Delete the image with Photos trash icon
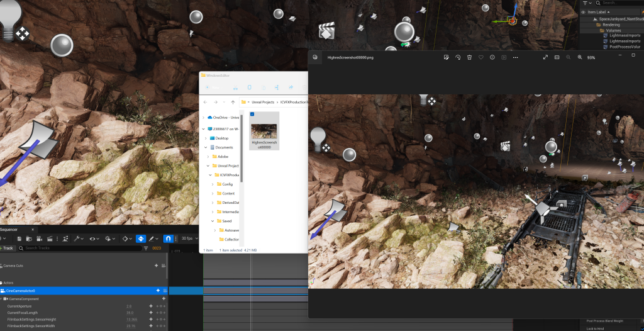Image resolution: width=644 pixels, height=331 pixels. tap(469, 57)
